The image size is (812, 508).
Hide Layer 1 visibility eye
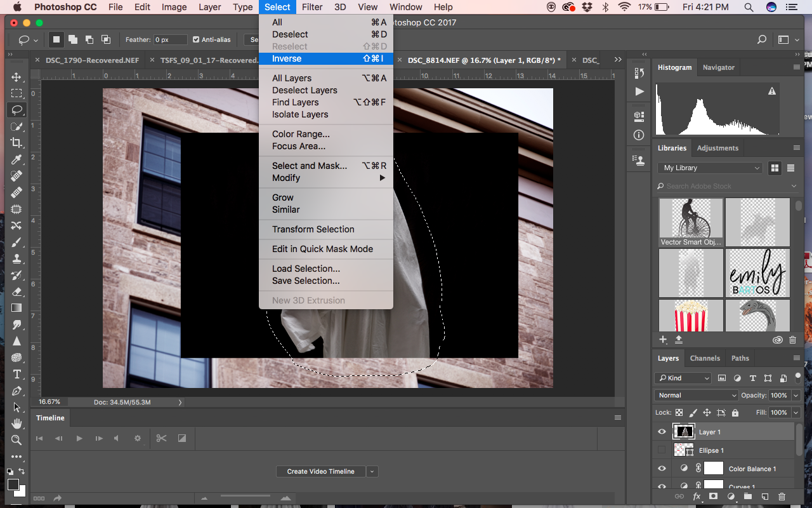pyautogui.click(x=662, y=432)
